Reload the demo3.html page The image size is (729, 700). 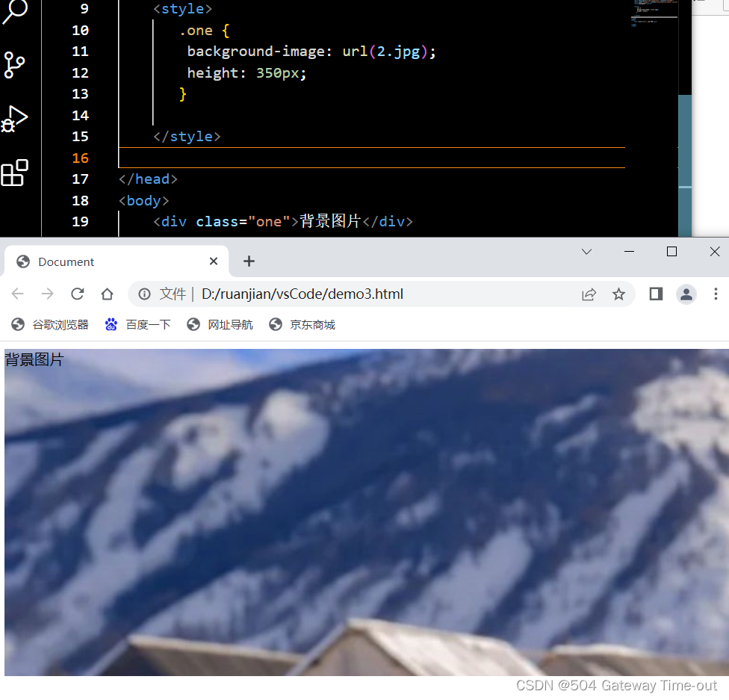77,294
